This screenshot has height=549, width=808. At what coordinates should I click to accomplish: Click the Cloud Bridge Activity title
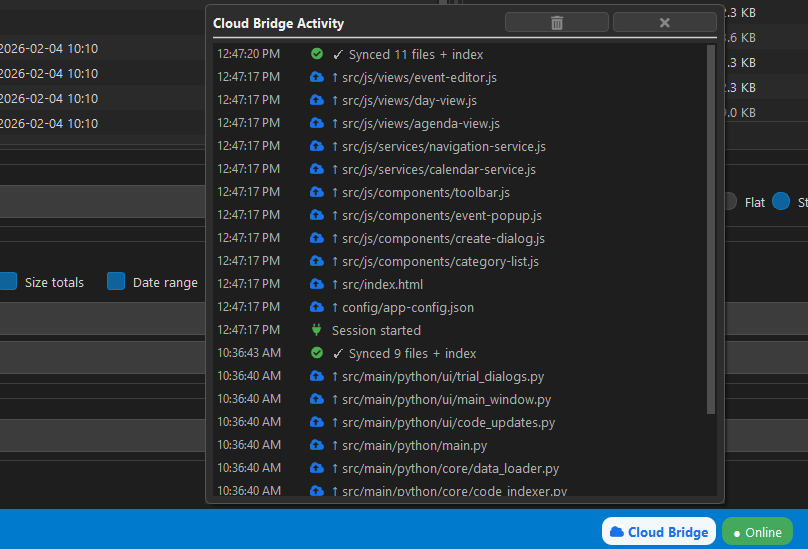click(278, 23)
